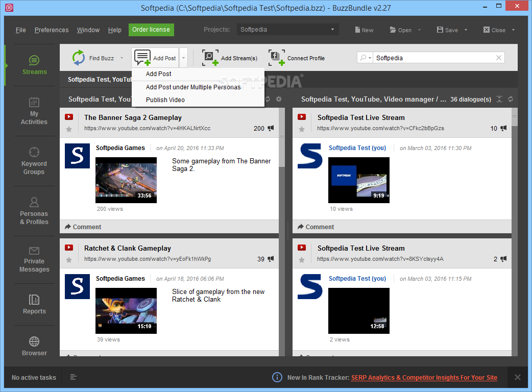Star the first Softpedia Test Live Stream
Image resolution: width=532 pixels, height=392 pixels.
pyautogui.click(x=302, y=129)
